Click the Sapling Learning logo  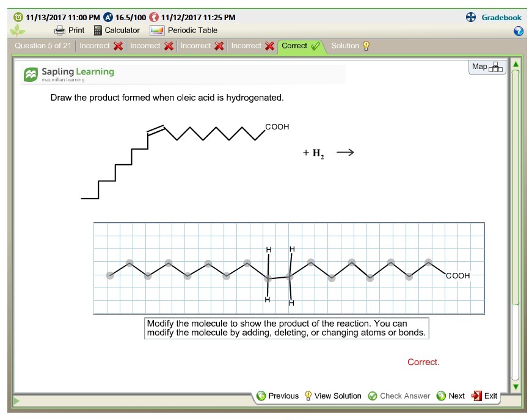tap(68, 73)
